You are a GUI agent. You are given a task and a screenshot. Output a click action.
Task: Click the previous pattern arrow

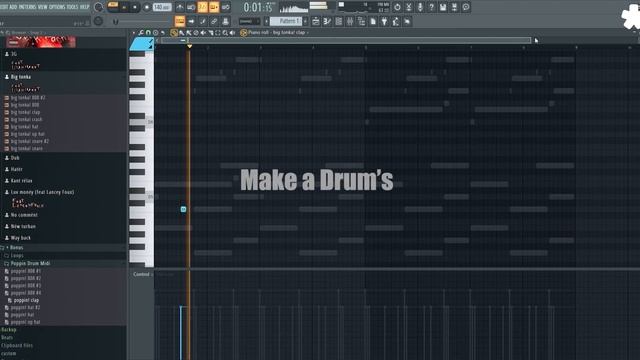[267, 21]
